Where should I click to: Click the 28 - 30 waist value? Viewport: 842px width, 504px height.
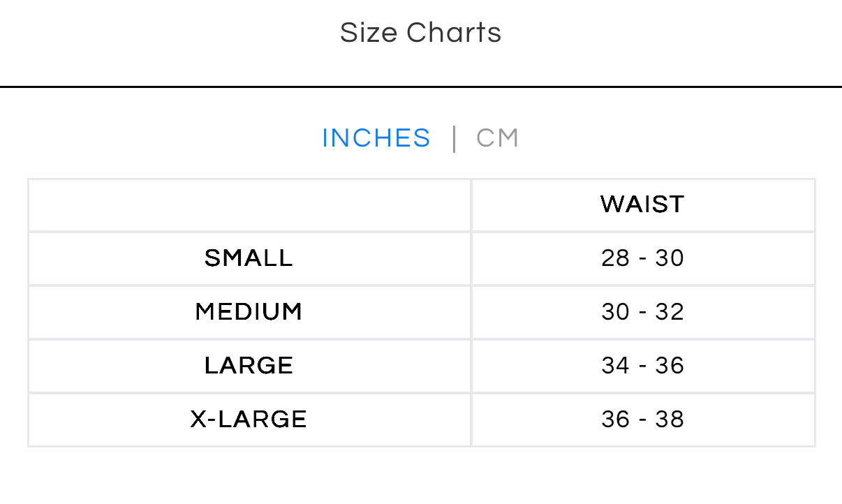pyautogui.click(x=642, y=258)
